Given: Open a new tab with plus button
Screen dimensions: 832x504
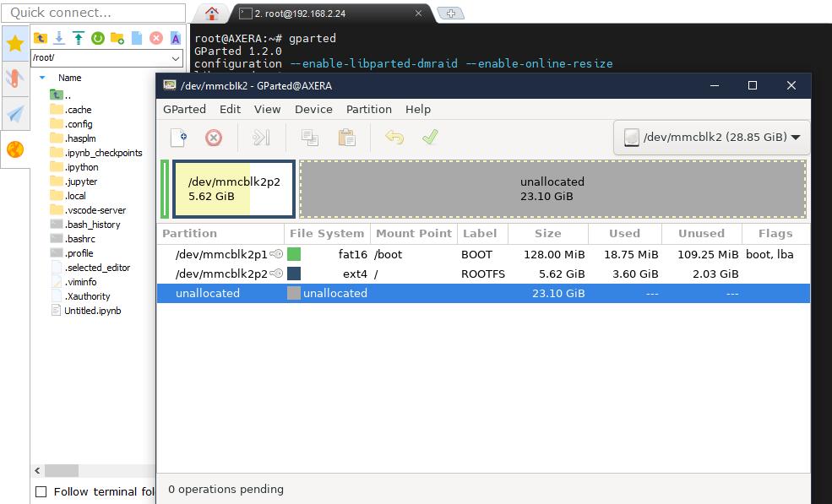Looking at the screenshot, I should (x=450, y=14).
